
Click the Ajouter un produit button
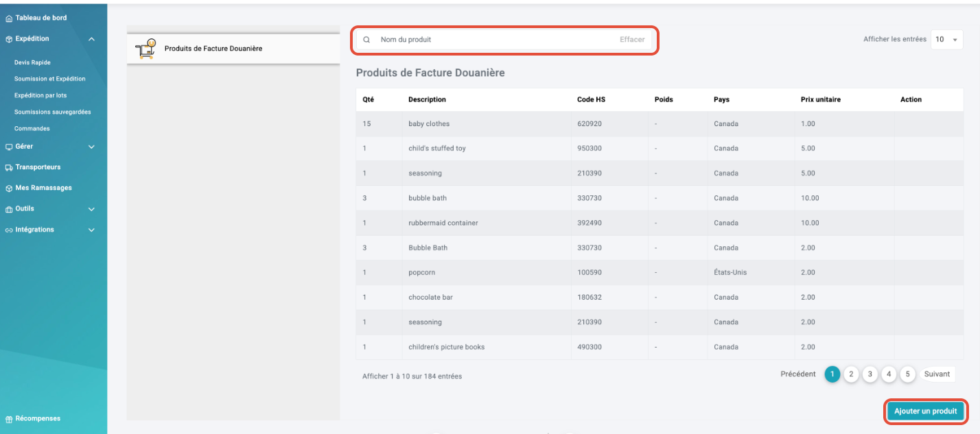(925, 411)
